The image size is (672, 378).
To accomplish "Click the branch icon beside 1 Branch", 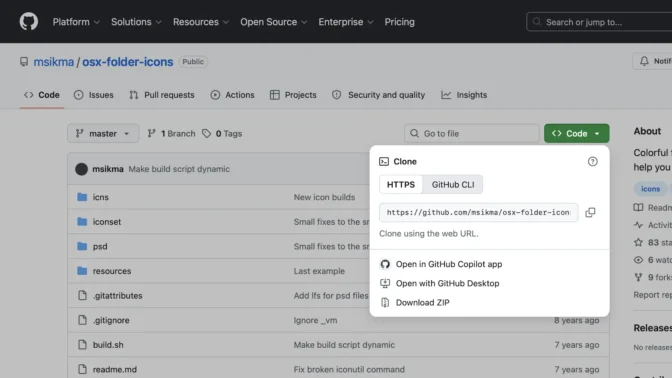I will tap(151, 134).
